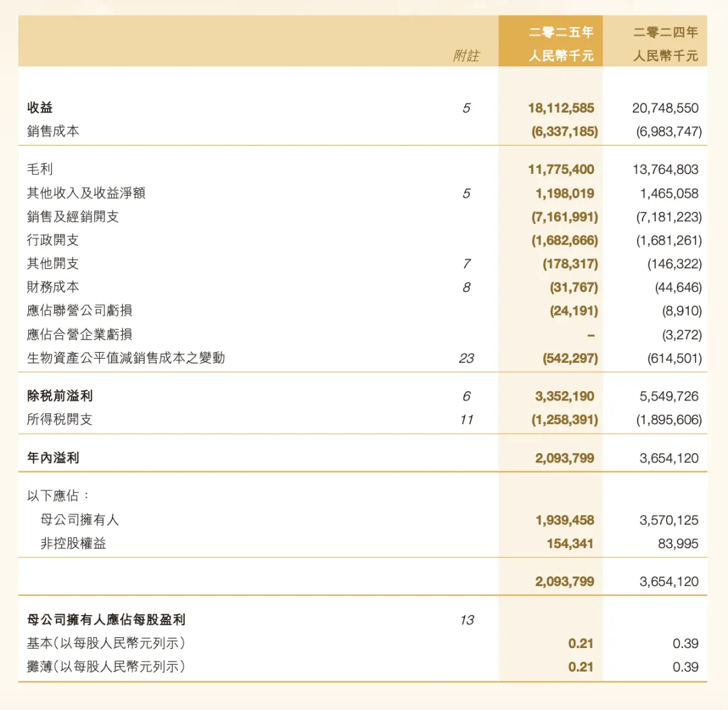Click 母公司擁有人 value 1,939,458
Screen dimensions: 728x710
click(x=565, y=520)
